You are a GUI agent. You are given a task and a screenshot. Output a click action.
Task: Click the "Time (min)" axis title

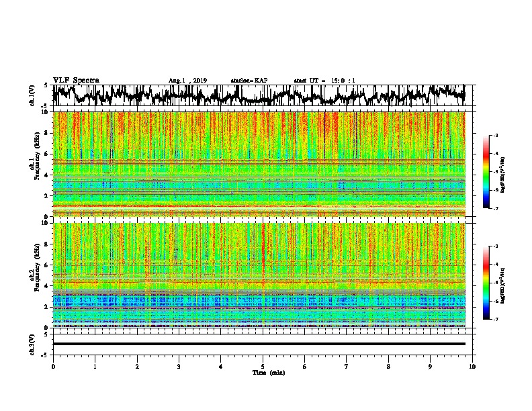point(269,373)
